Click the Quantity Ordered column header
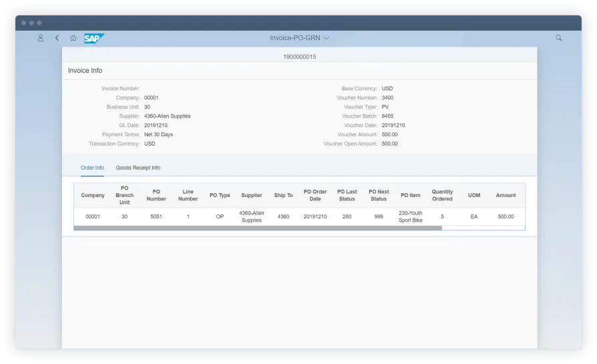Screen dimensions: 597x364 (x=442, y=195)
